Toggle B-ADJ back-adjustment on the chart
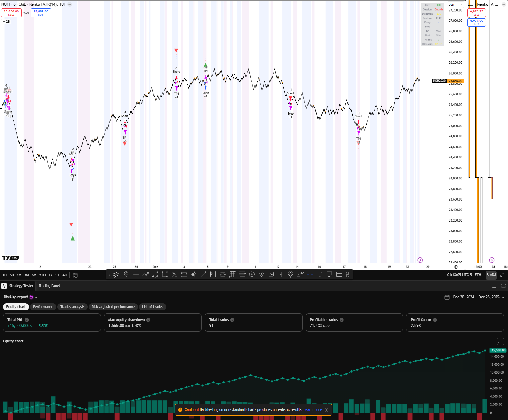 (x=491, y=275)
